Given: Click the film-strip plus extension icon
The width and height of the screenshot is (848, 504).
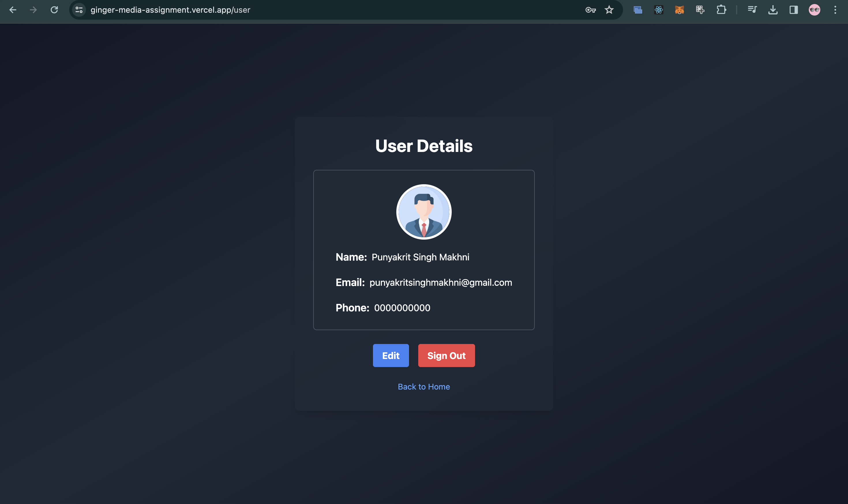Looking at the screenshot, I should (700, 10).
